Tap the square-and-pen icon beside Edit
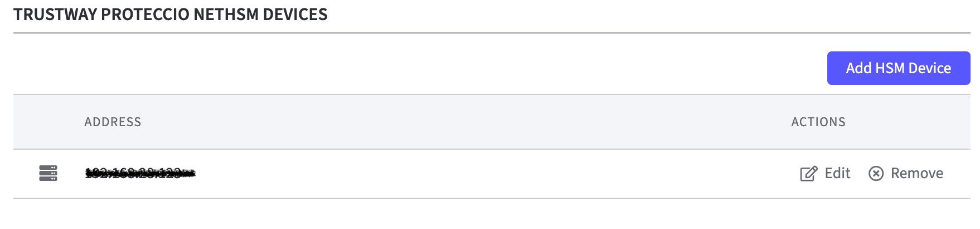The height and width of the screenshot is (229, 980). pos(808,174)
